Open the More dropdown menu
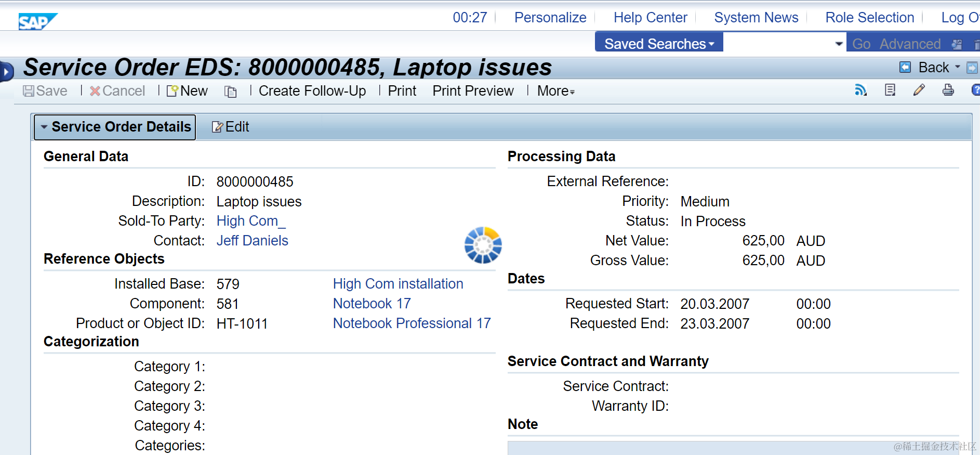Screen dimensions: 980x455 pyautogui.click(x=556, y=91)
